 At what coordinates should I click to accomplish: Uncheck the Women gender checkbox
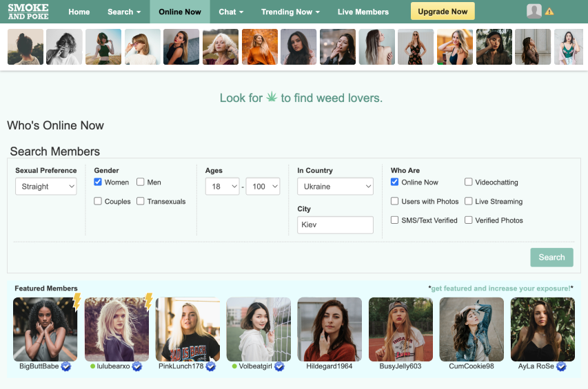tap(98, 182)
